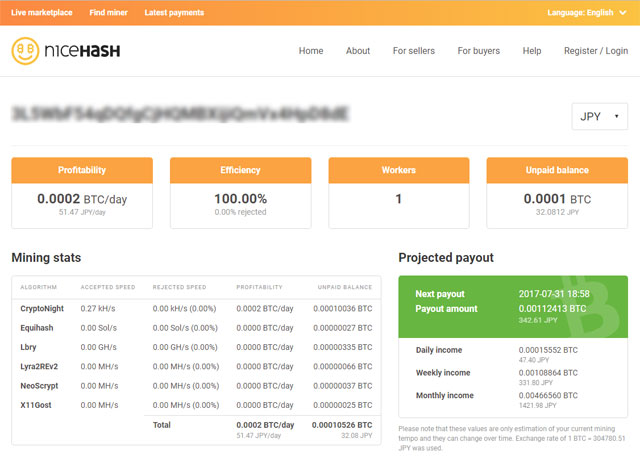
Task: Open Live marketplace link
Action: coord(43,13)
